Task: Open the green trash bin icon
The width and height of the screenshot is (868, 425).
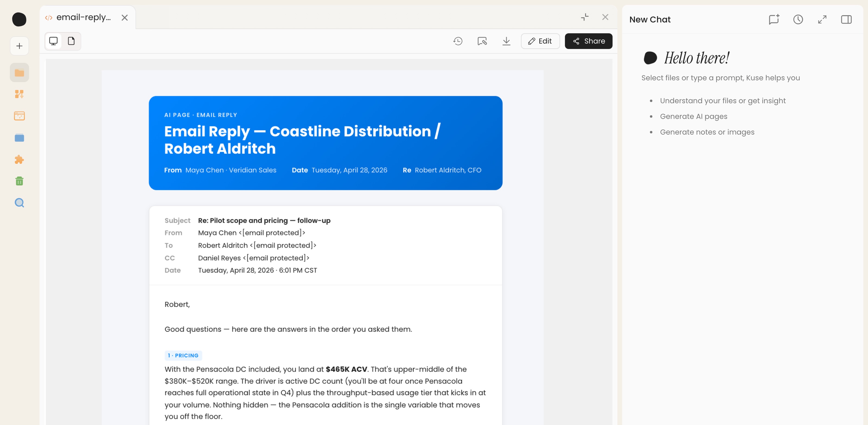Action: pyautogui.click(x=19, y=181)
